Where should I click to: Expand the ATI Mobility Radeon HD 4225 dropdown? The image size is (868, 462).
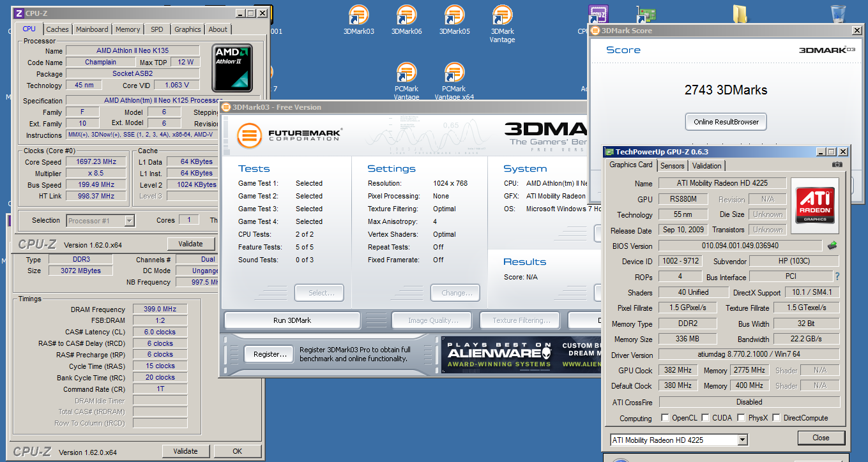coord(742,440)
